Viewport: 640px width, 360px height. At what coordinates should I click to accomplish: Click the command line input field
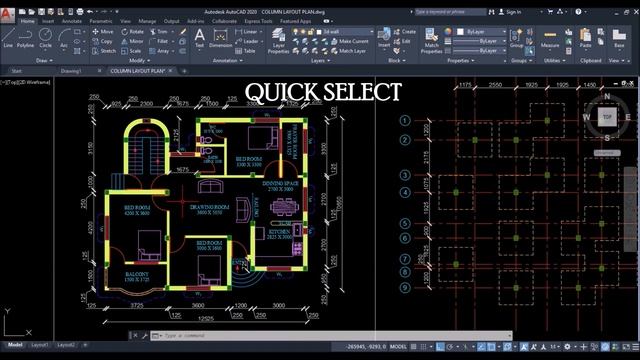(x=331, y=336)
